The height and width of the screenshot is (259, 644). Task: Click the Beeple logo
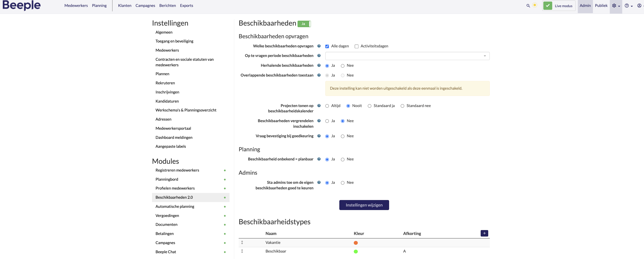[x=22, y=5]
